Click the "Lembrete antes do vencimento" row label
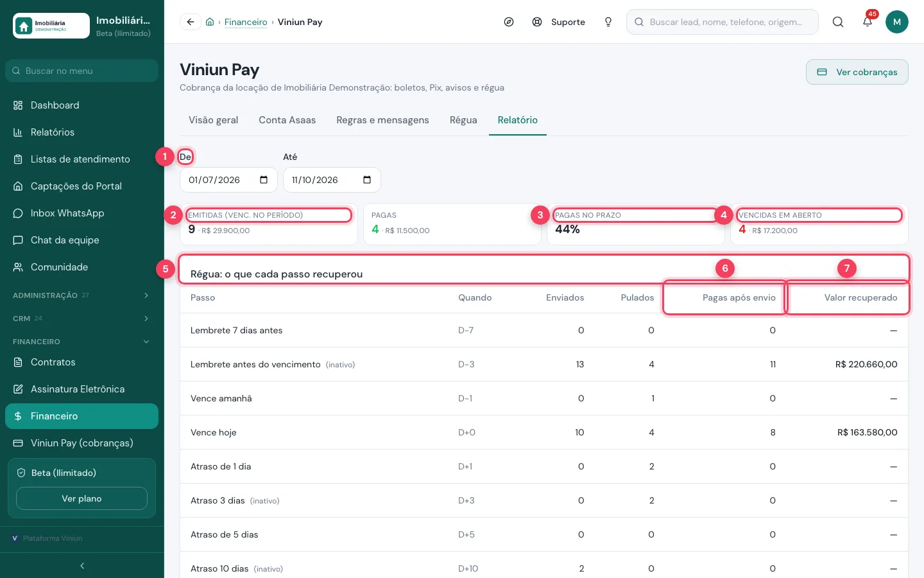The image size is (924, 578). tap(255, 364)
